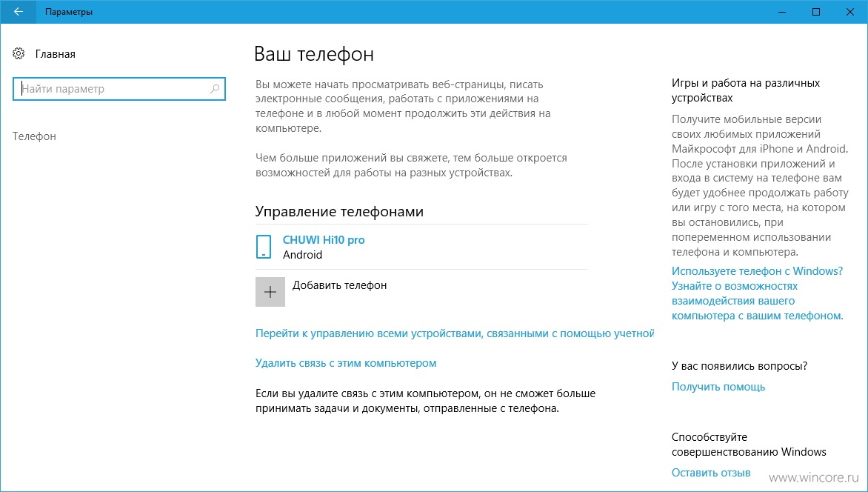Image resolution: width=868 pixels, height=492 pixels.
Task: Click Получить помощь link
Action: tap(718, 387)
